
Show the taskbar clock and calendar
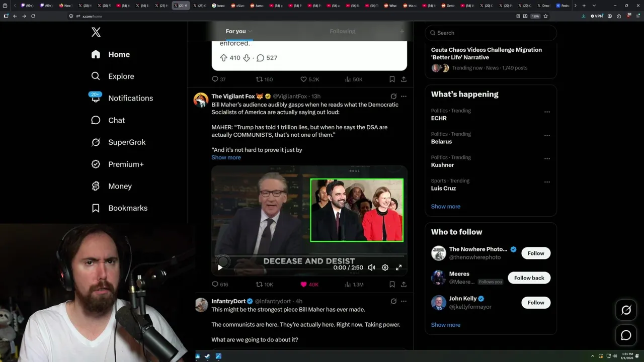(x=627, y=356)
